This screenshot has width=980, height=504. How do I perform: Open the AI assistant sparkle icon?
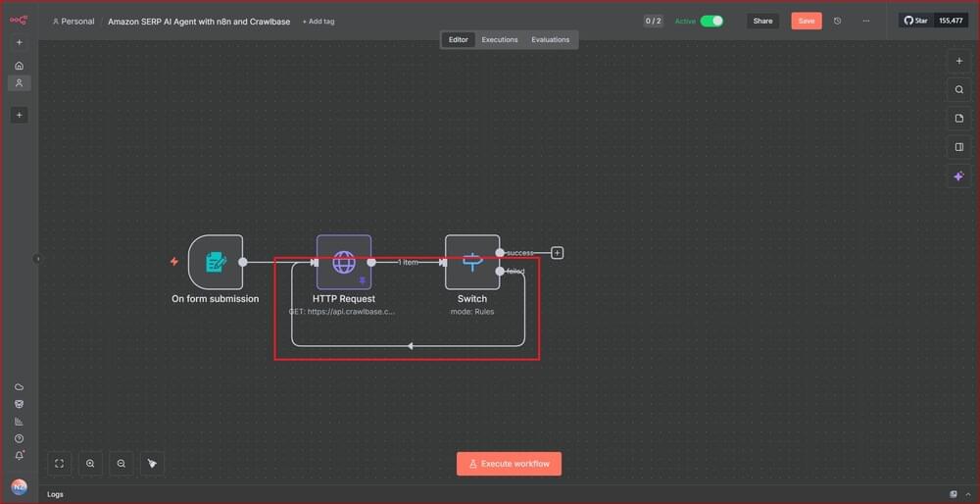pyautogui.click(x=959, y=176)
